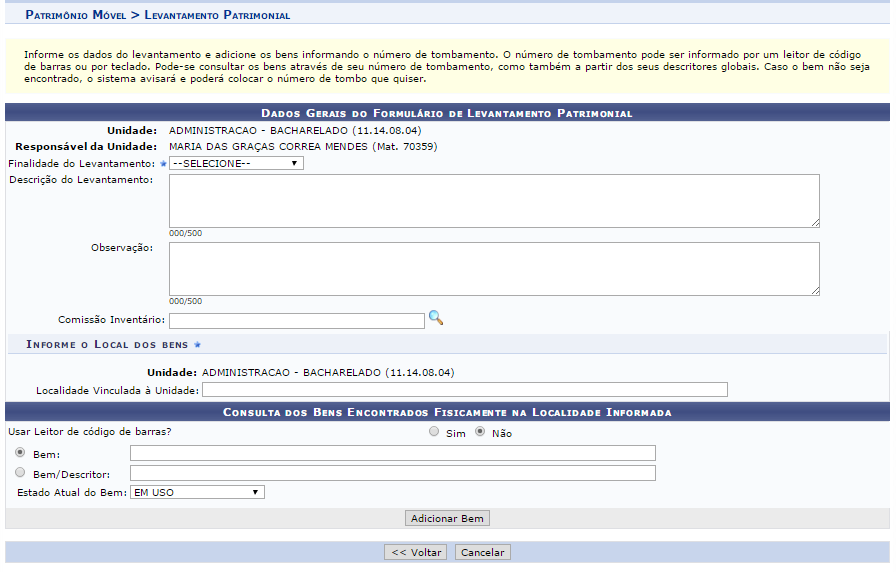Click the magnifier search icon beside Comissão Inventário
Viewport: 896px width, 572px height.
435,318
